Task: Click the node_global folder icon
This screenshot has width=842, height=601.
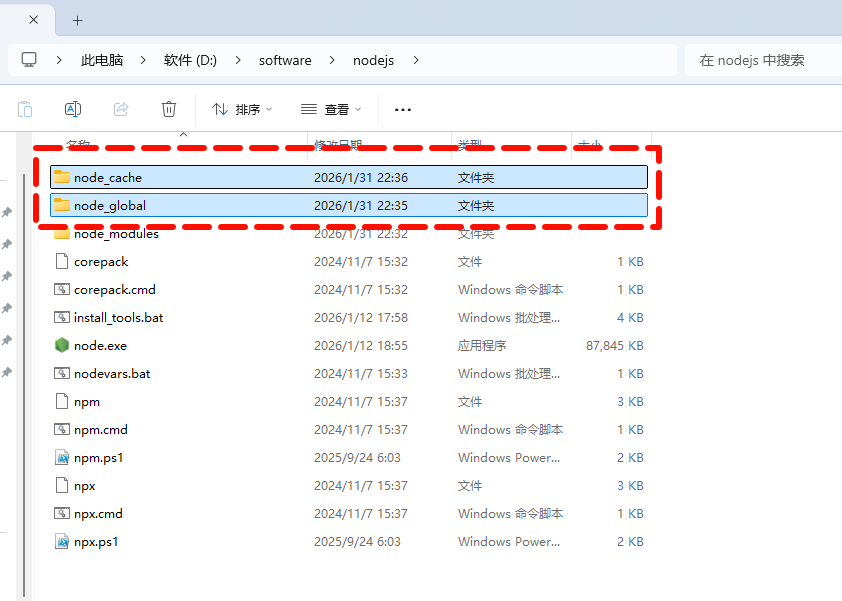Action: [62, 205]
